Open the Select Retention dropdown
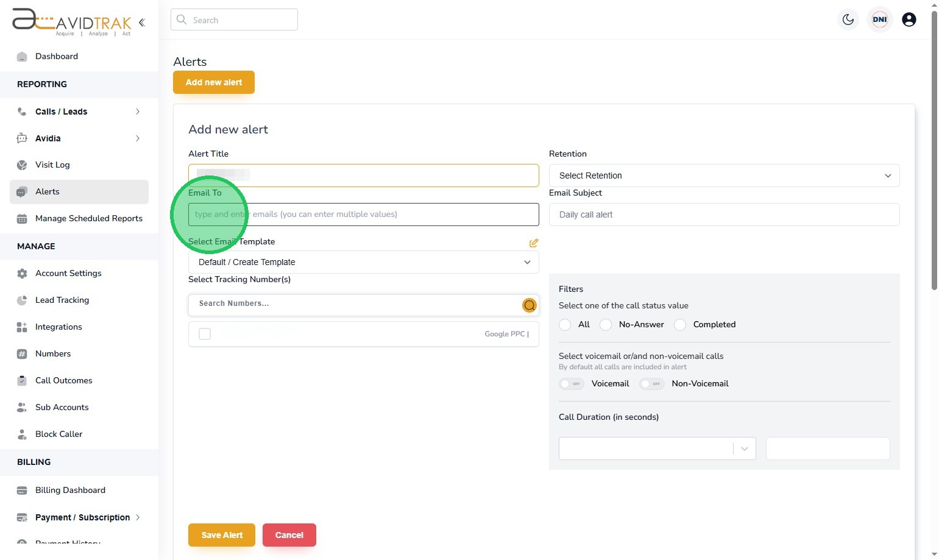939x560 pixels. point(724,175)
